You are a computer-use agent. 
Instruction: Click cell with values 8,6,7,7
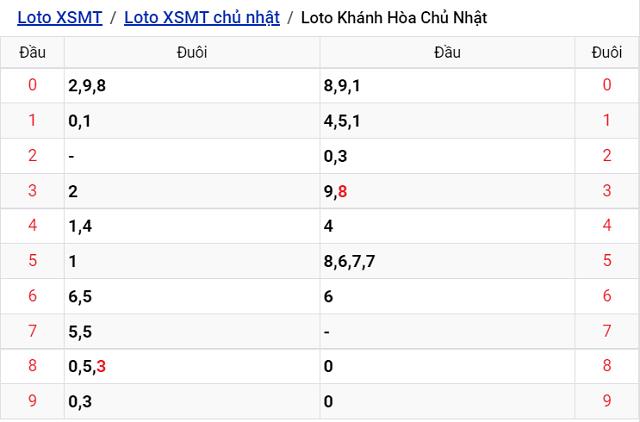pyautogui.click(x=349, y=261)
